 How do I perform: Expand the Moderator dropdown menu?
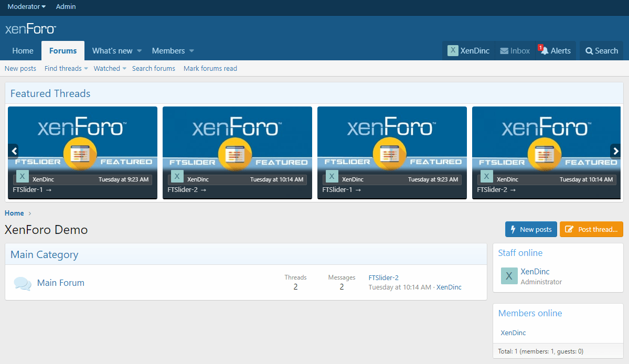[26, 7]
